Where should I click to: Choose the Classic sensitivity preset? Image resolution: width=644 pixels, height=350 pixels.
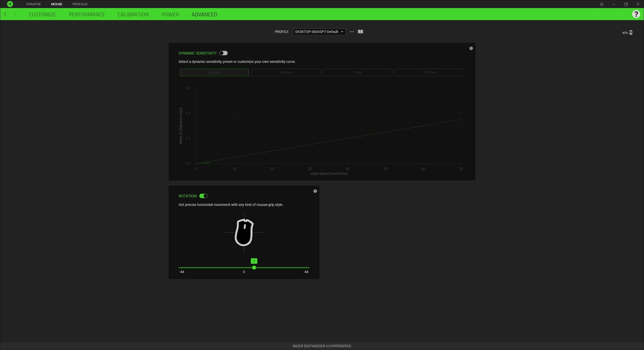point(214,72)
